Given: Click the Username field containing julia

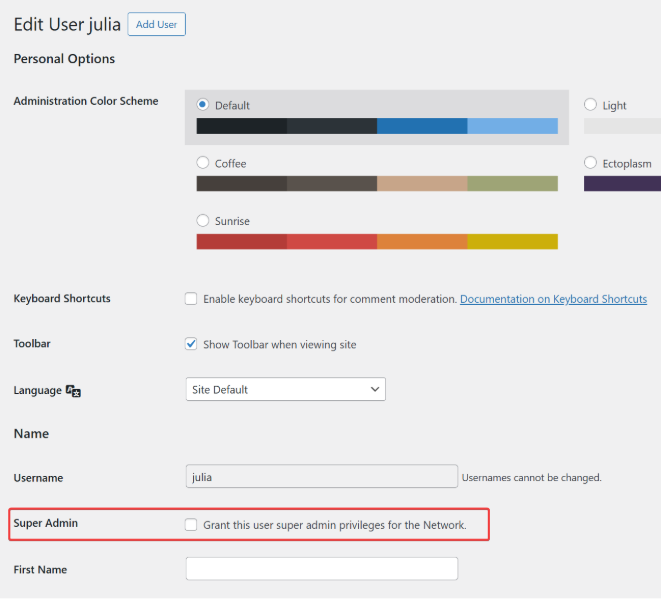Looking at the screenshot, I should (x=322, y=476).
